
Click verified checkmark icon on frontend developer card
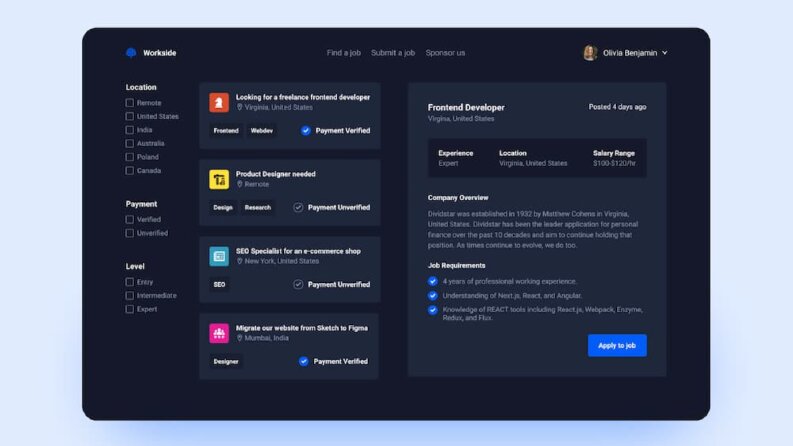(305, 130)
